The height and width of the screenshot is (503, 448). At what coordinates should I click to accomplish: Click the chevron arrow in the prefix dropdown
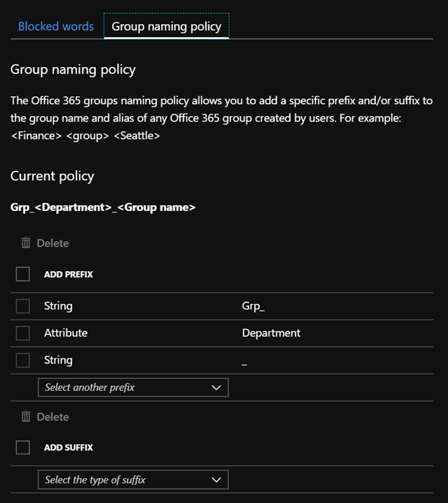click(217, 388)
